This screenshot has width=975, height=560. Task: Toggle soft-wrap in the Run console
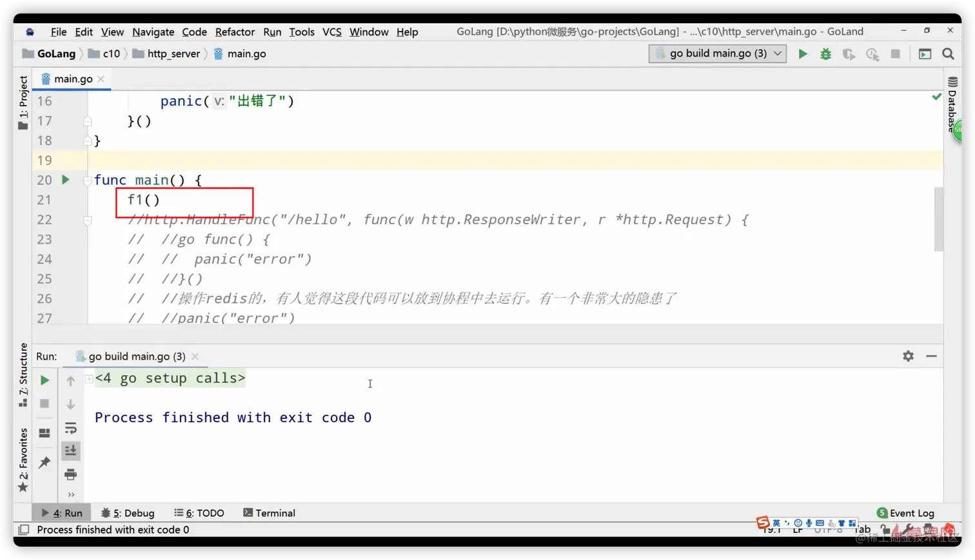(70, 428)
